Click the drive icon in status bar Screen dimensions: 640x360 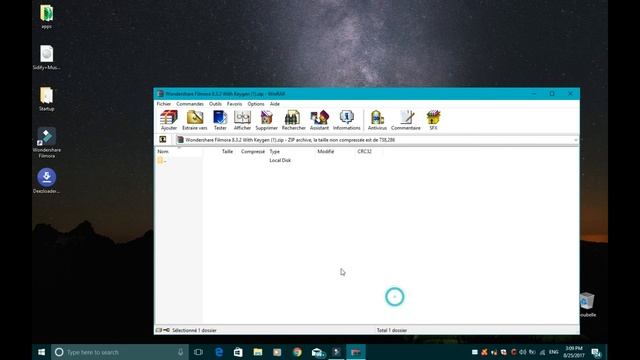(159, 330)
